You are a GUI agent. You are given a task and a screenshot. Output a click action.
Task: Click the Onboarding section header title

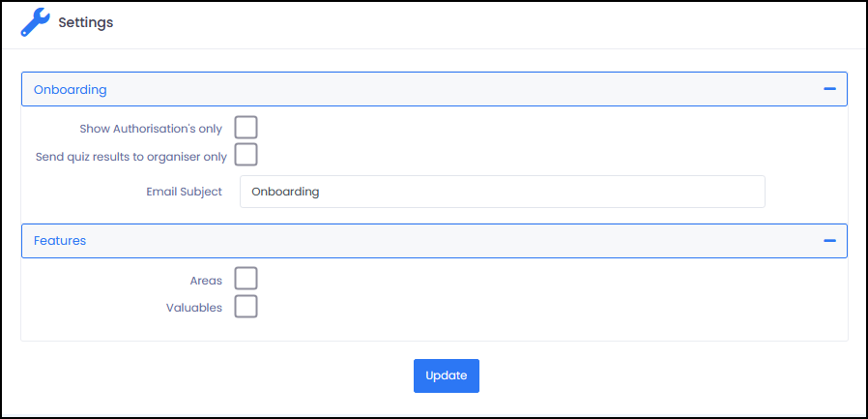pos(70,90)
